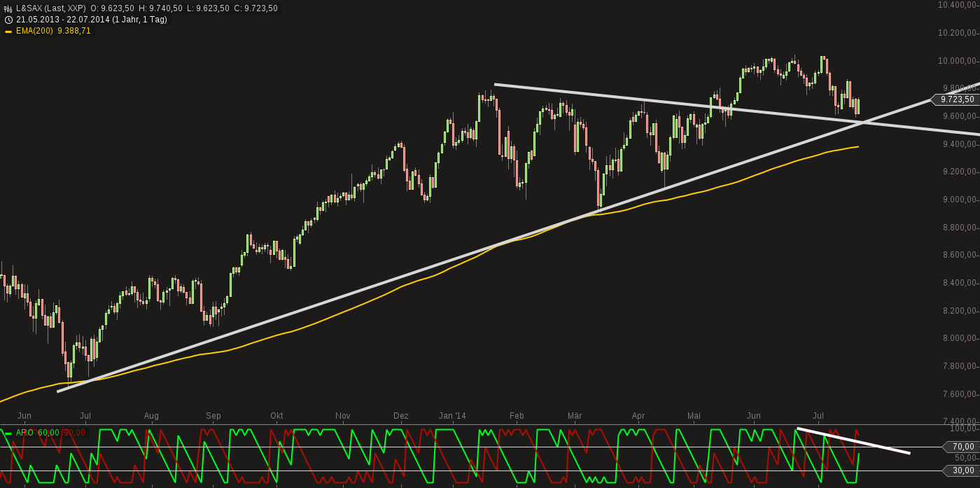This screenshot has width=980, height=488.
Task: Click the 30,00 level marker on ARO axis
Action: click(962, 470)
